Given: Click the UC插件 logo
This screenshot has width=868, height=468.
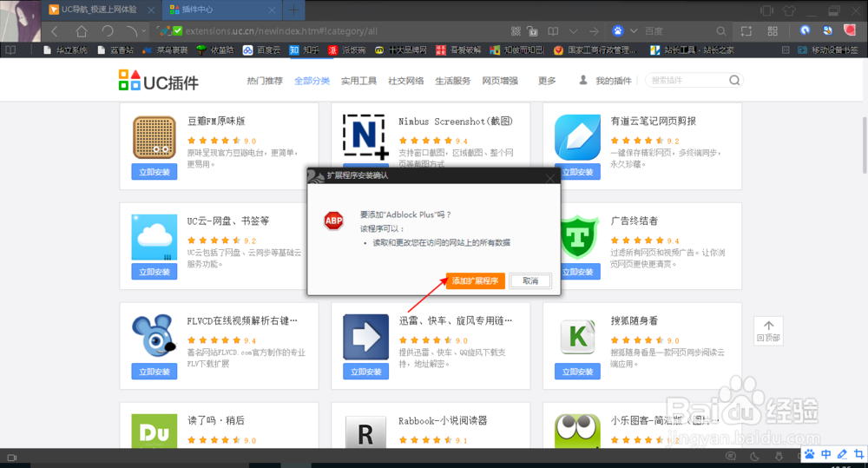Looking at the screenshot, I should pyautogui.click(x=158, y=81).
